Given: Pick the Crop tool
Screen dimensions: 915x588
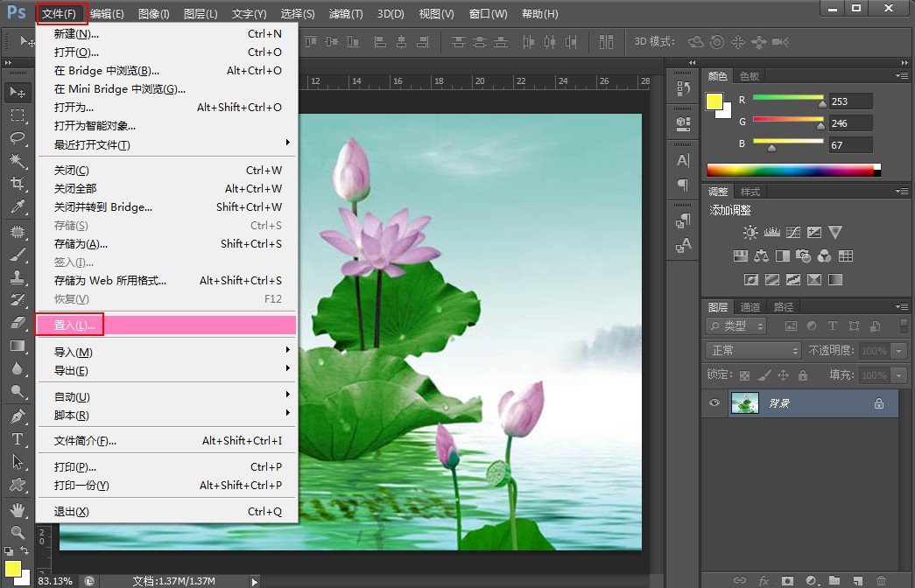Looking at the screenshot, I should click(x=17, y=184).
